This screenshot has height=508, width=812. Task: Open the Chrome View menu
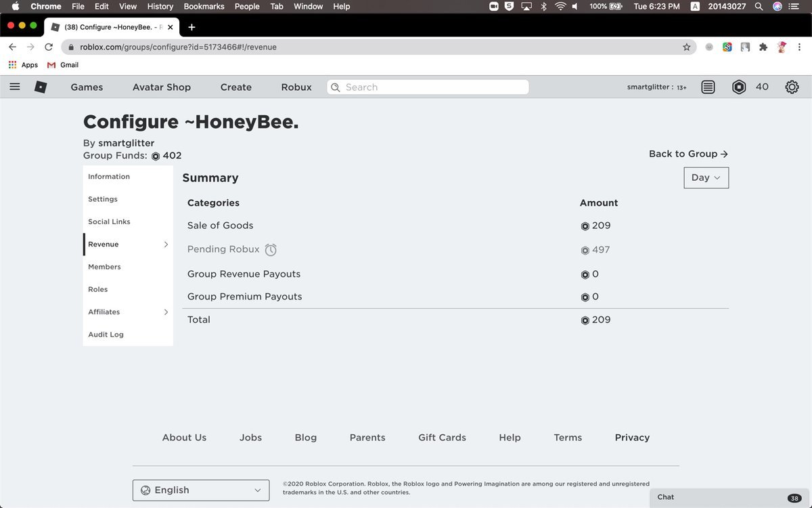coord(128,6)
